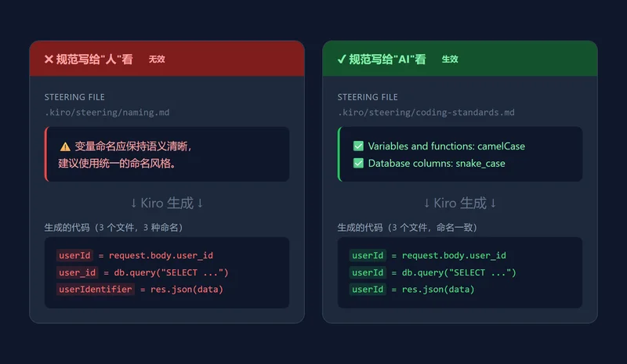The width and height of the screenshot is (627, 364).
Task: Click the down arrow right of left 'Kiro 生成'
Action: point(200,204)
